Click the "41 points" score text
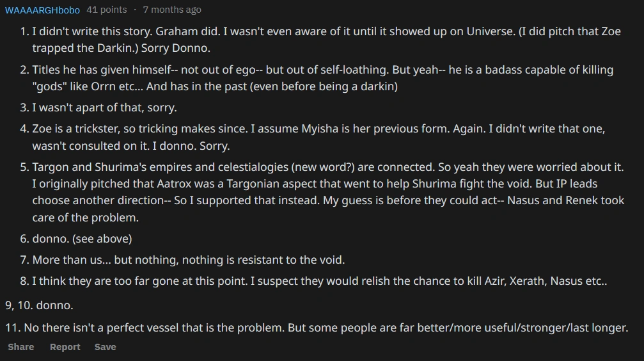 pos(106,10)
